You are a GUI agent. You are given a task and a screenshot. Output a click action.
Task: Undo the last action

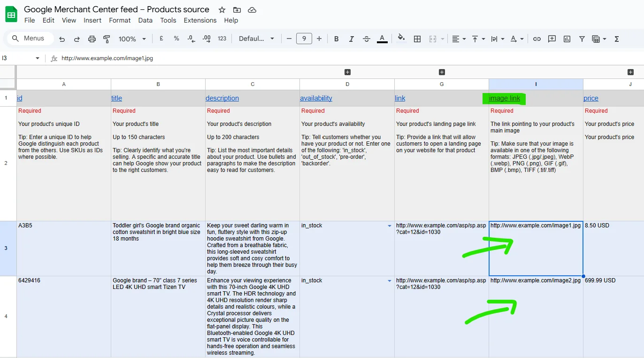[x=61, y=39]
